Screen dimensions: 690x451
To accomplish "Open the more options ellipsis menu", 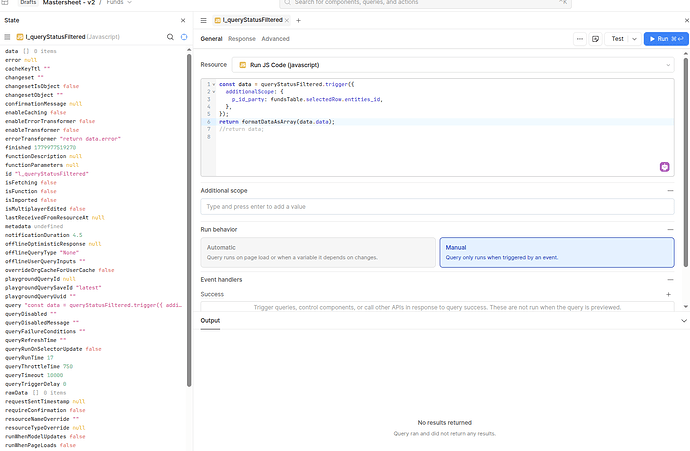I will coord(580,39).
